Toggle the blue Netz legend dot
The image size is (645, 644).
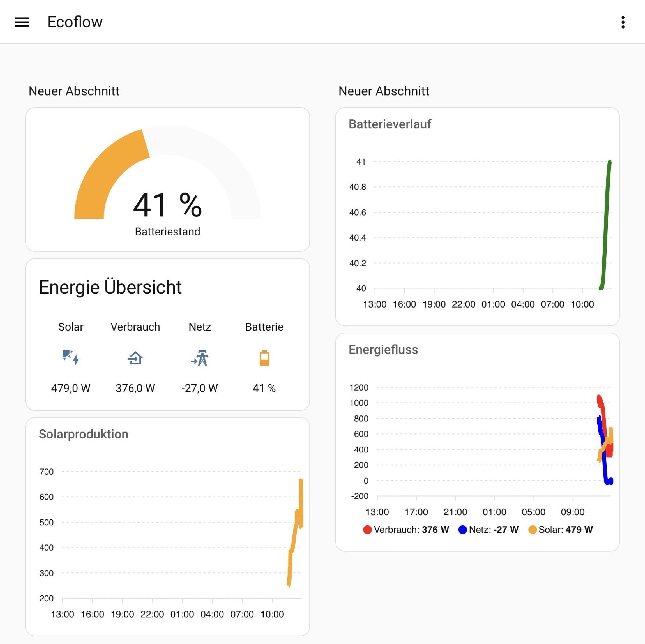point(462,530)
